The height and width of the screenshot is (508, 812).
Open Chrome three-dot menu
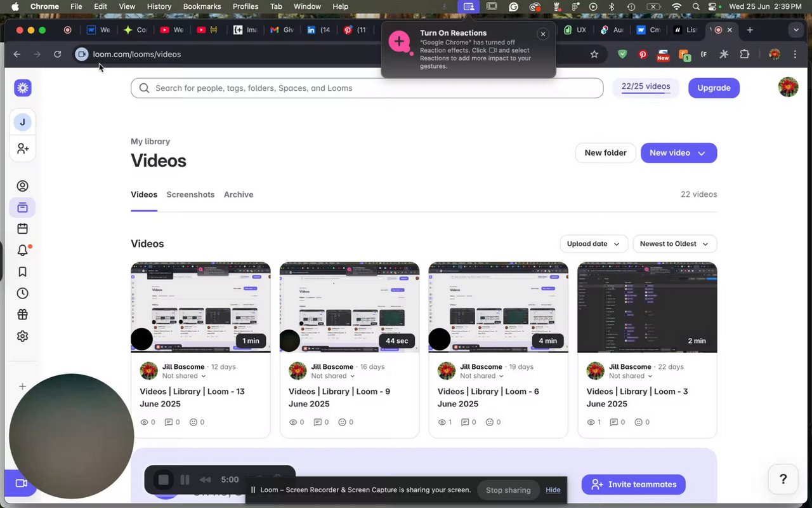(795, 55)
